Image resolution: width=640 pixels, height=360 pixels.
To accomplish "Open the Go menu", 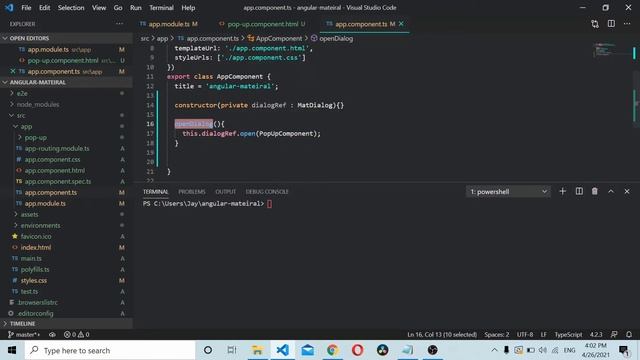I will pos(118,7).
